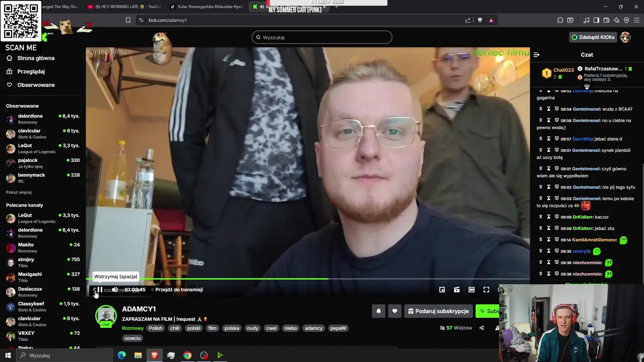Click the Zdobądź KICKs button
Image resolution: width=644 pixels, height=362 pixels.
point(593,37)
